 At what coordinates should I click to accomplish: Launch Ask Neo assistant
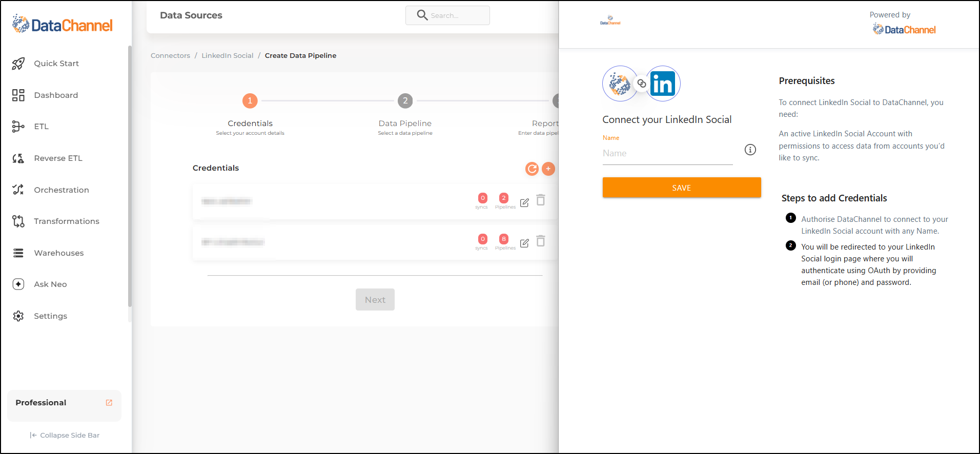[x=50, y=284]
